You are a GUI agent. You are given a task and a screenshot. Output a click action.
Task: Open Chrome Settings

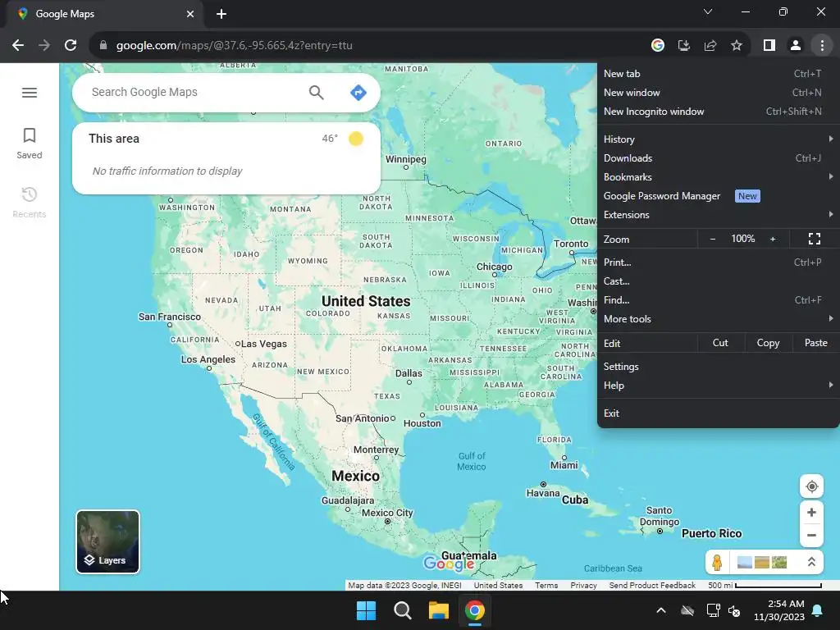[718, 367]
